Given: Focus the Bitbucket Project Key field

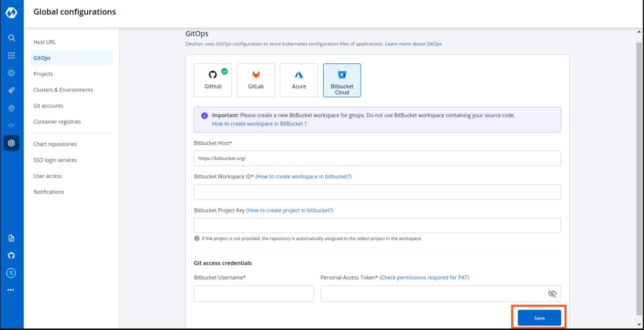Looking at the screenshot, I should point(377,225).
